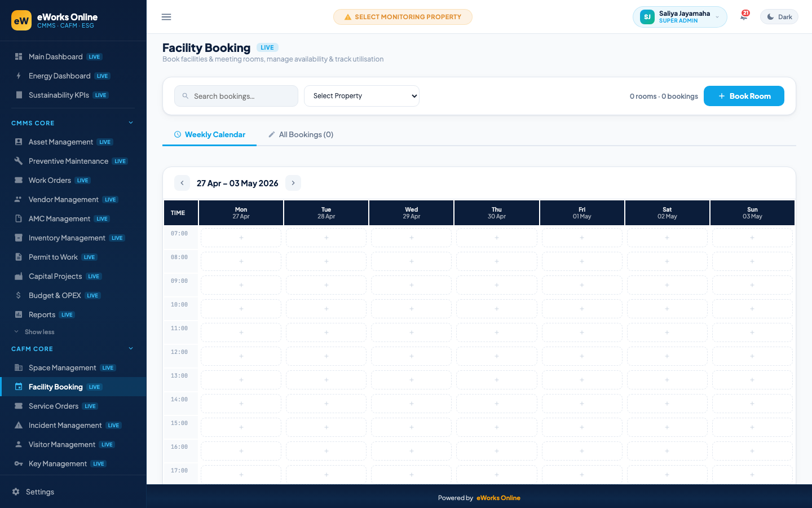Screen dimensions: 812x508
Task: Click the Inventory Management box icon
Action: pos(19,238)
